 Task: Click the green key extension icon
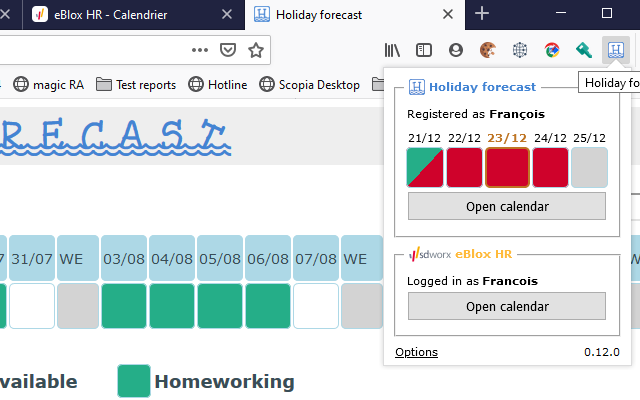coord(584,50)
